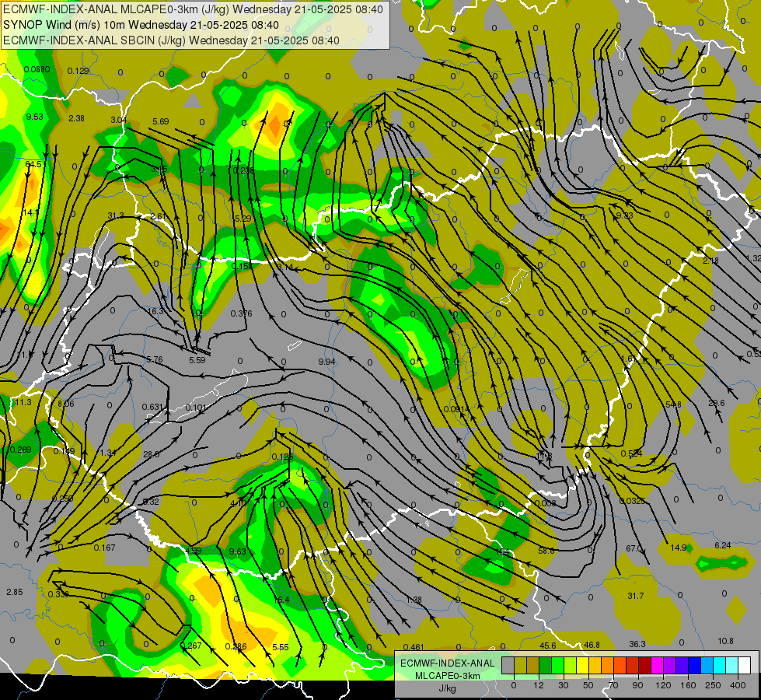Click the map value '29.6'
The width and height of the screenshot is (761, 700).
click(x=717, y=403)
